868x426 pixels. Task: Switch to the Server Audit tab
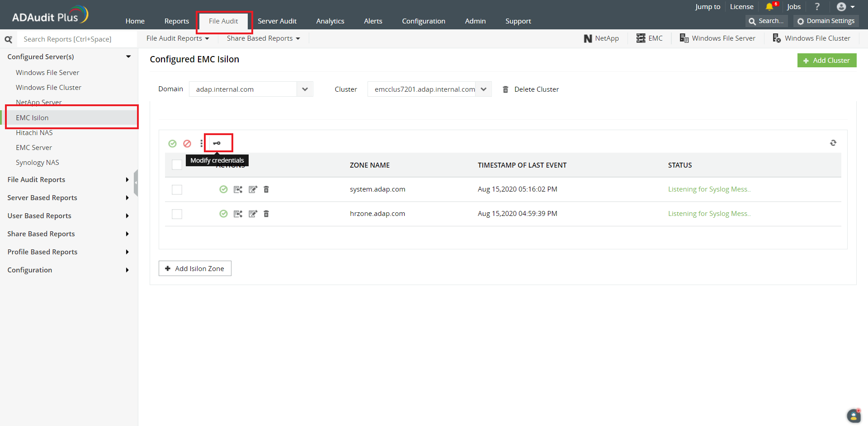277,21
